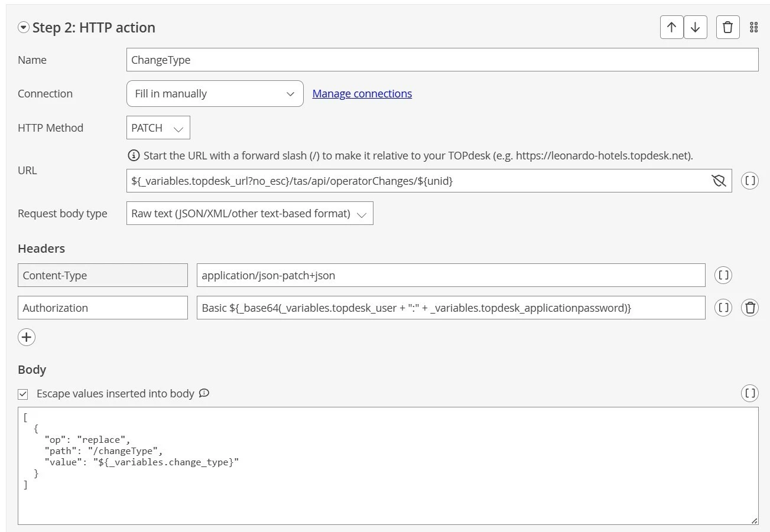The height and width of the screenshot is (532, 770).
Task: Open variable picker for Authorization header
Action: (x=723, y=308)
